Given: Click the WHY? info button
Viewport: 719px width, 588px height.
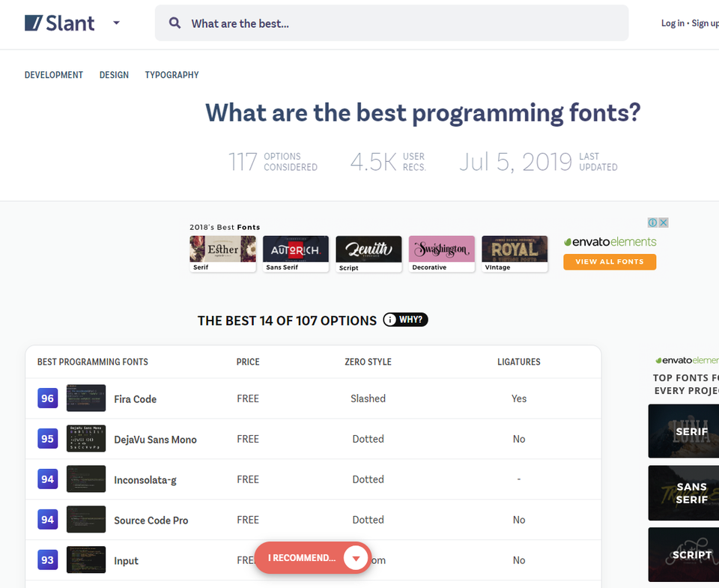Looking at the screenshot, I should 405,320.
